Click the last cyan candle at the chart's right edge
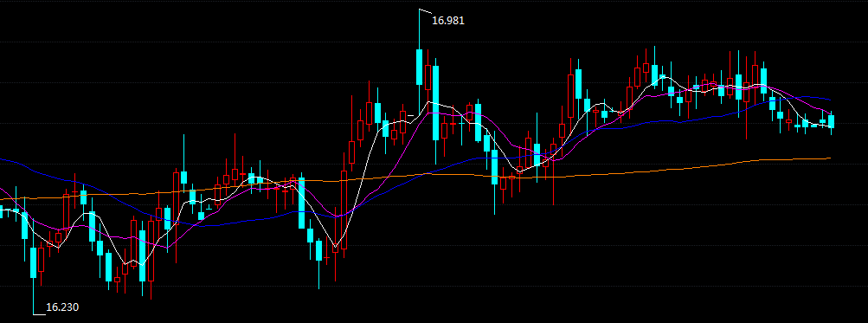This screenshot has width=868, height=323. (831, 121)
